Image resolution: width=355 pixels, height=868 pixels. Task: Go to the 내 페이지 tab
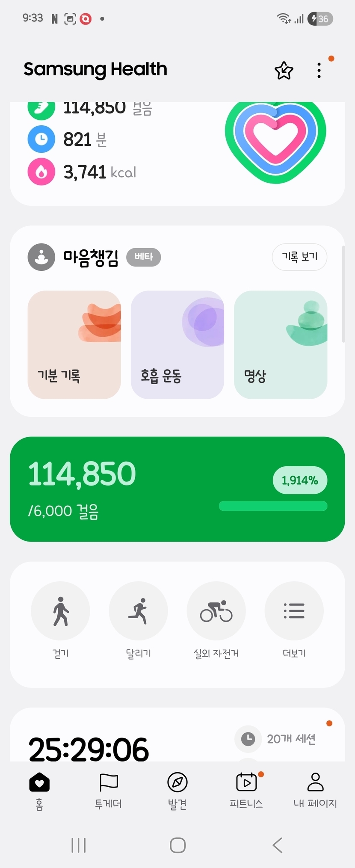tap(315, 791)
